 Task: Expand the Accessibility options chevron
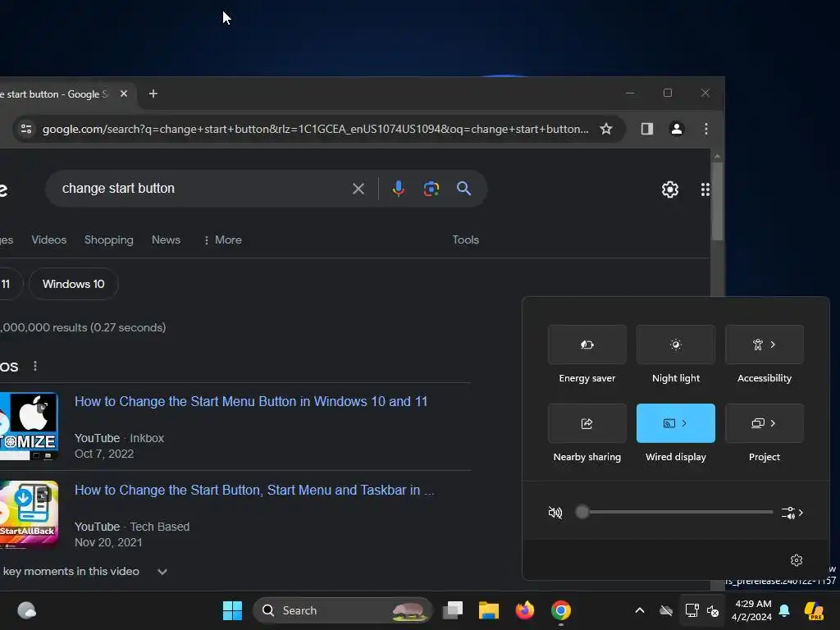(773, 345)
